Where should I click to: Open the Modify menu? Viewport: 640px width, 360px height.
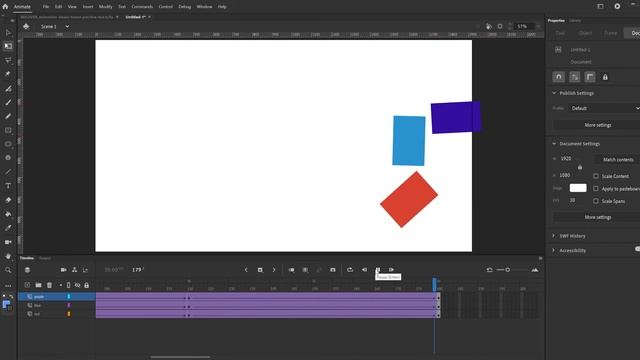click(x=105, y=7)
